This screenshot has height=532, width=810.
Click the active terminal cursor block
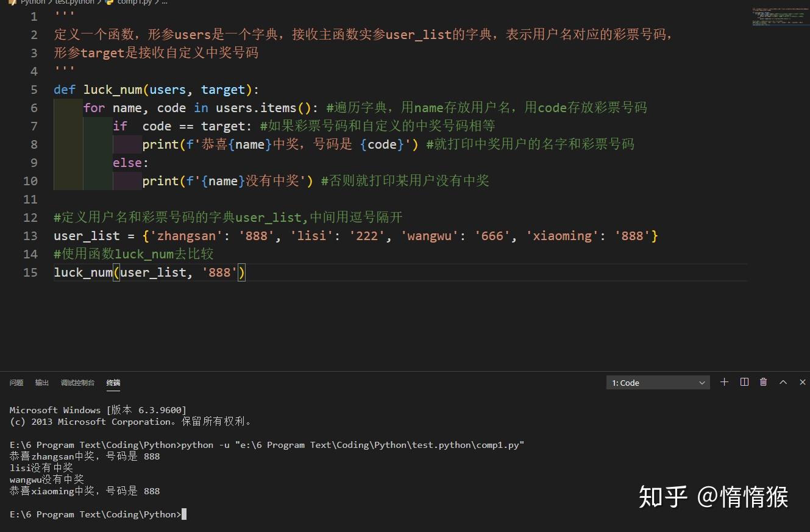(x=185, y=514)
